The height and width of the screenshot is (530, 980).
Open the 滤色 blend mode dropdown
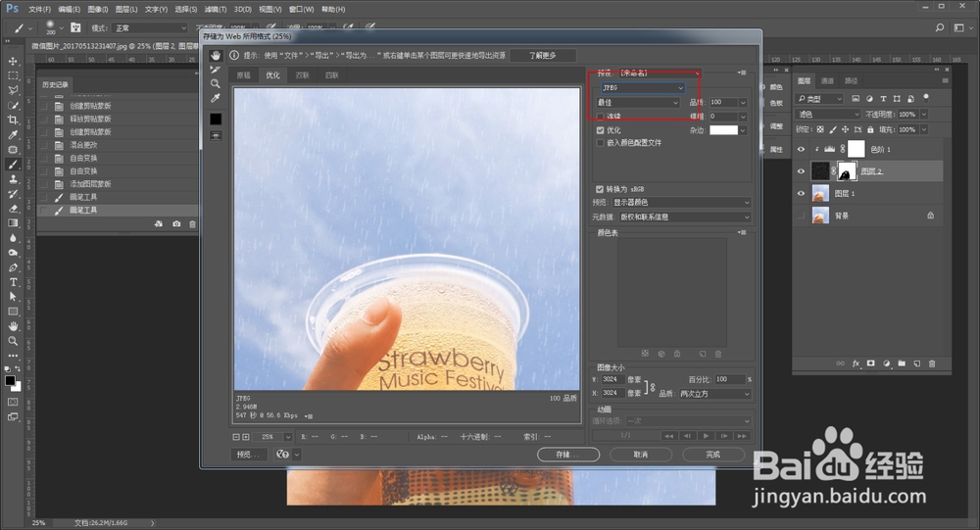[x=827, y=115]
